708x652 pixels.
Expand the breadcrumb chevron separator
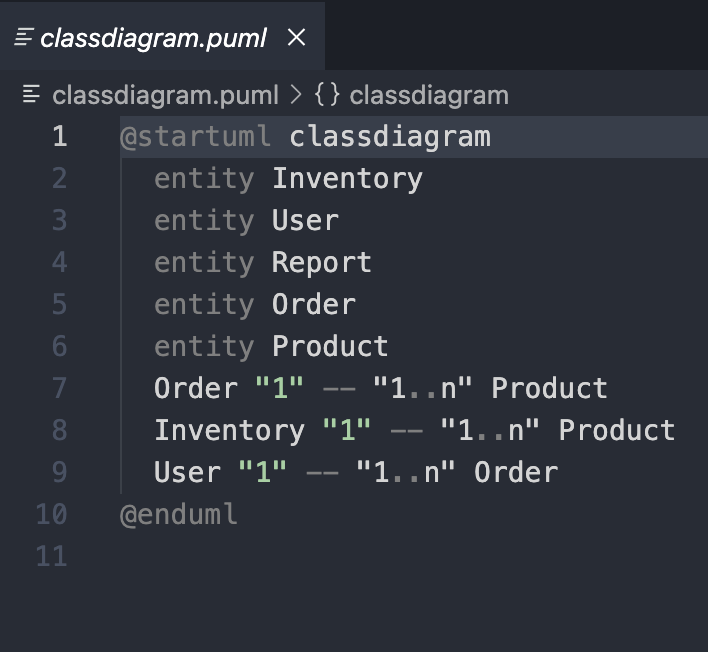pos(295,95)
